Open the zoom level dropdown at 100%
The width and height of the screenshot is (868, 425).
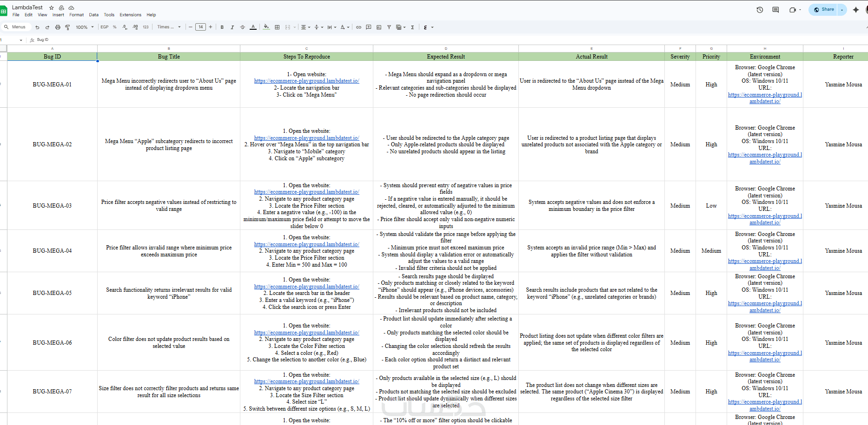click(85, 27)
